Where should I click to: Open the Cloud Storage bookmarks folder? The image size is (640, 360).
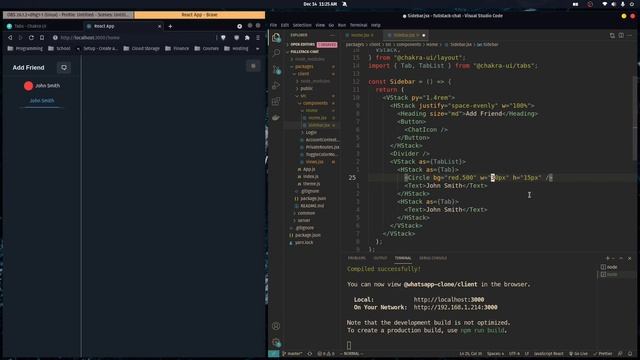pos(141,48)
